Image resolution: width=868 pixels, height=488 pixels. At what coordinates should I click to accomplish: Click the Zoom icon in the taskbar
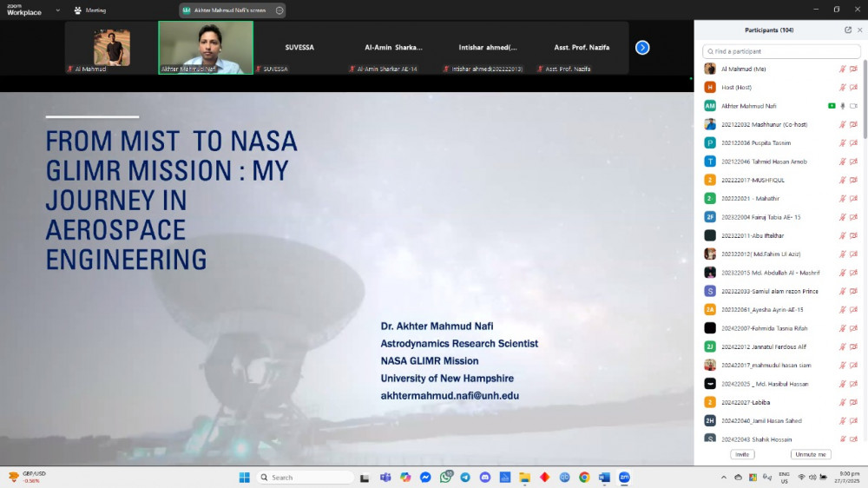point(623,477)
